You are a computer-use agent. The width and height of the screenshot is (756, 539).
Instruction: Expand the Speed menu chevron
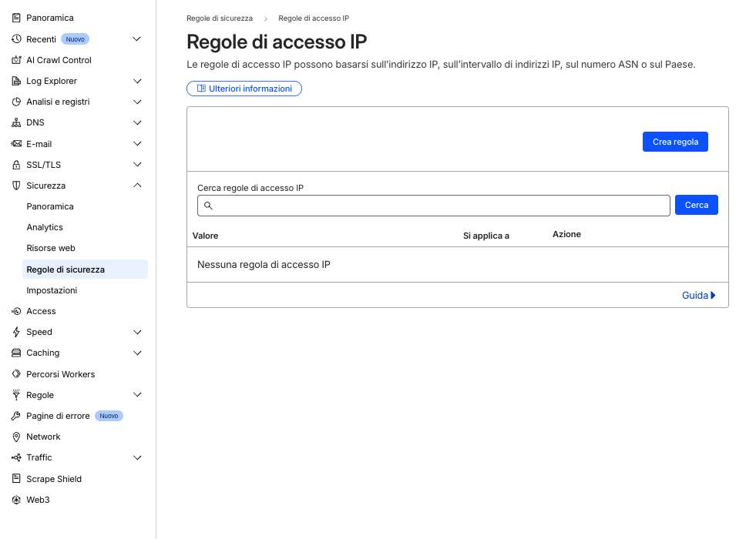(x=137, y=332)
